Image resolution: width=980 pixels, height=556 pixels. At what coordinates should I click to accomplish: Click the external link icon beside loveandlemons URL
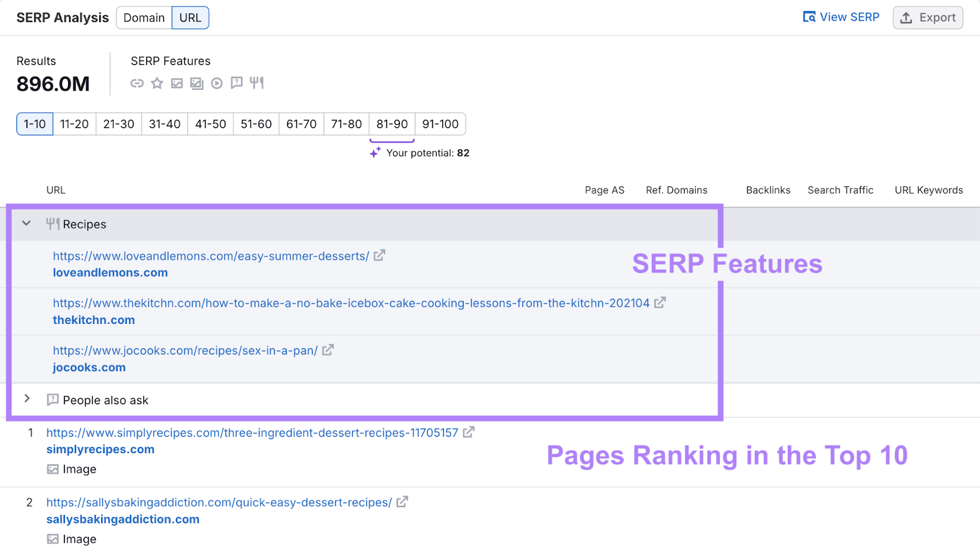tap(380, 255)
